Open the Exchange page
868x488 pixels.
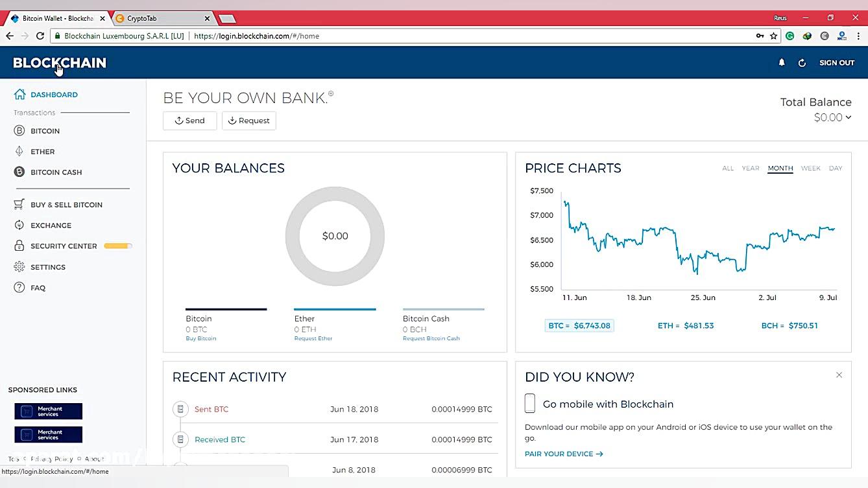(51, 226)
